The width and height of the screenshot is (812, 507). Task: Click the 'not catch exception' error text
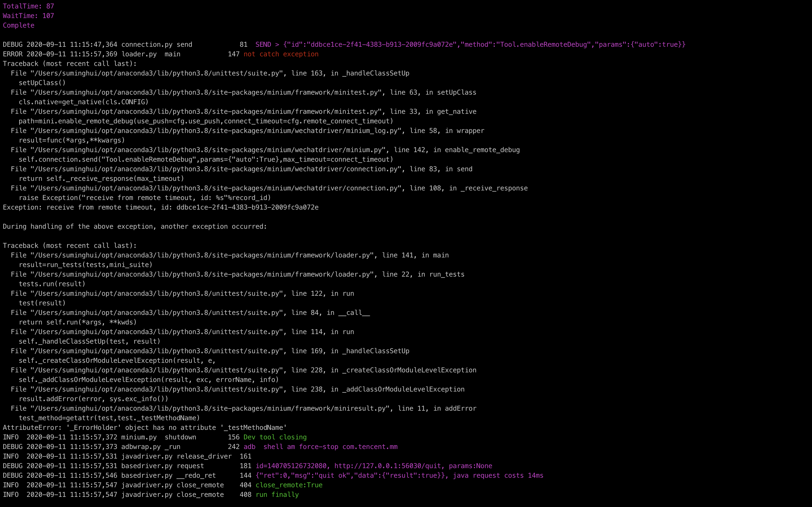pyautogui.click(x=281, y=54)
